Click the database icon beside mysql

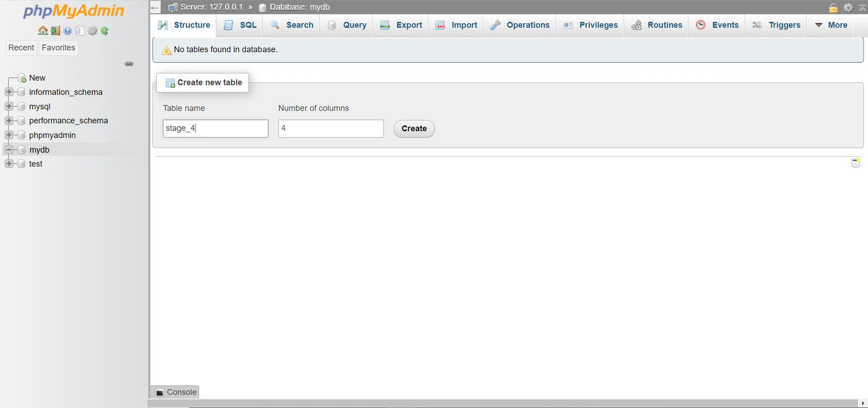click(21, 106)
